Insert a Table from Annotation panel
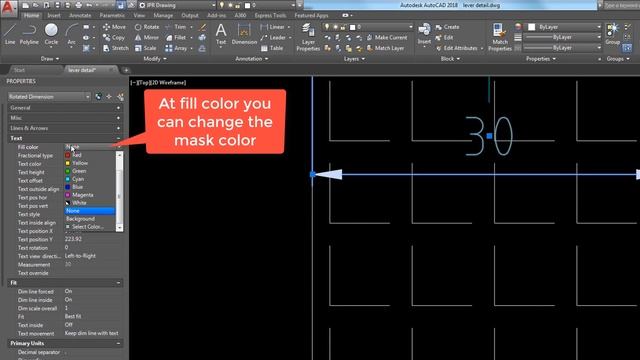The image size is (640, 360). coord(272,48)
